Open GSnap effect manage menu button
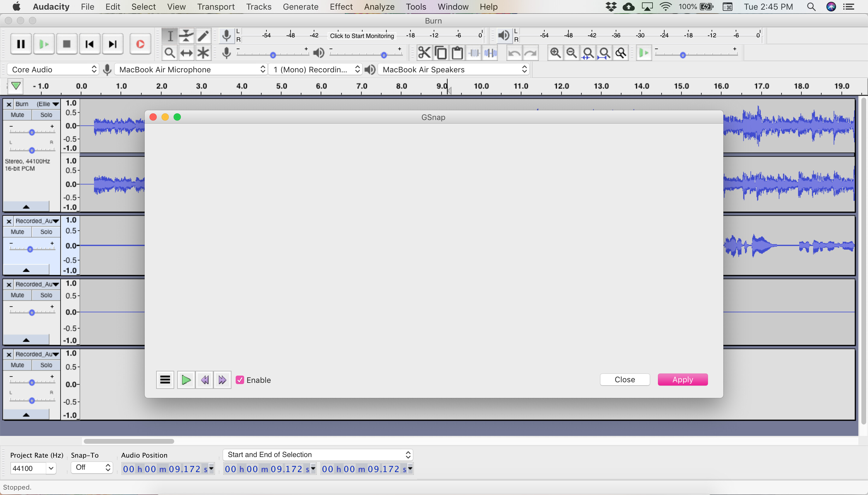 click(165, 380)
